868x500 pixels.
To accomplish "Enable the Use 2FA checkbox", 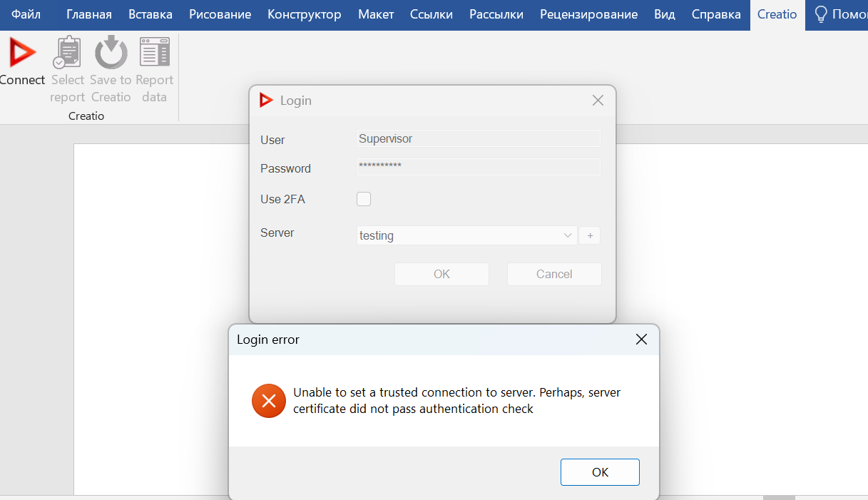I will [x=364, y=199].
